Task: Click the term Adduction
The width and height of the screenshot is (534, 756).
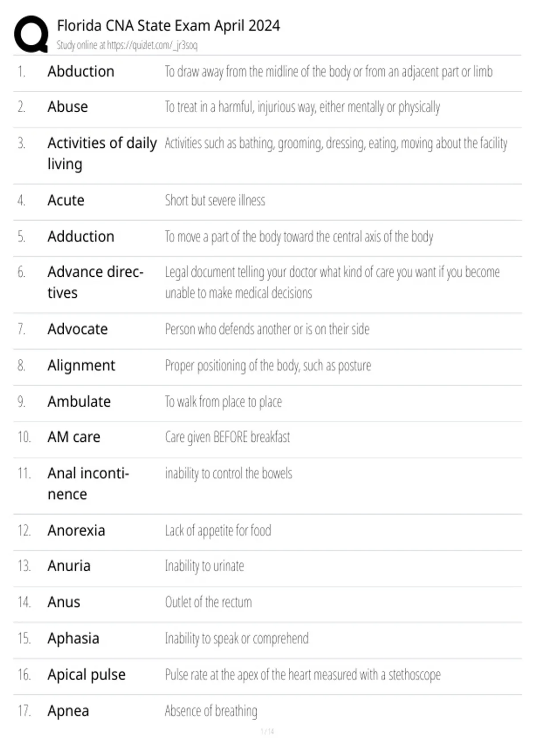Action: [x=81, y=236]
